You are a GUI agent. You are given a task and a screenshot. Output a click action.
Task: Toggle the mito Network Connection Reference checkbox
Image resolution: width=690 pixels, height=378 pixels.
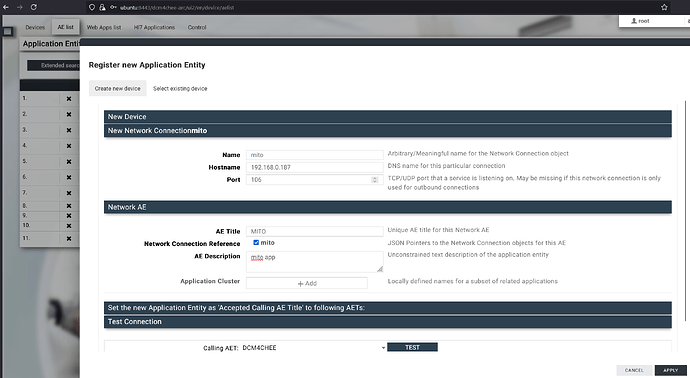[x=256, y=242]
